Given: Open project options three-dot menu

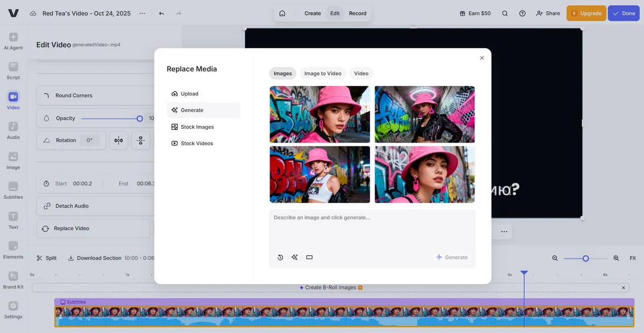Looking at the screenshot, I should 142,13.
